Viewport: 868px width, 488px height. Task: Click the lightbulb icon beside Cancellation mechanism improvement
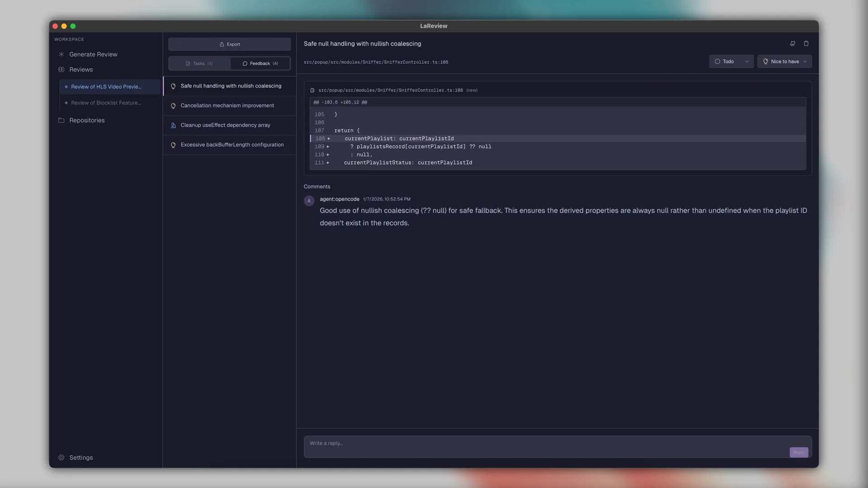click(x=173, y=106)
